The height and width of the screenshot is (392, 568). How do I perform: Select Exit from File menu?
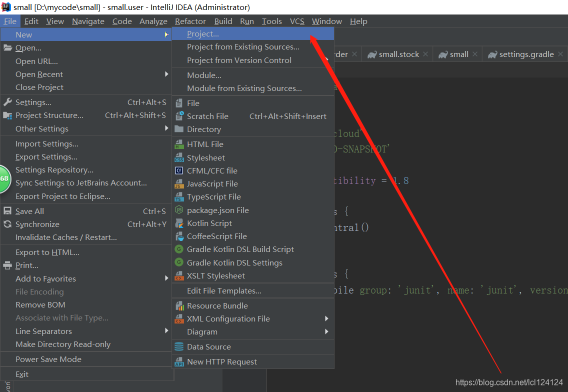coord(86,374)
